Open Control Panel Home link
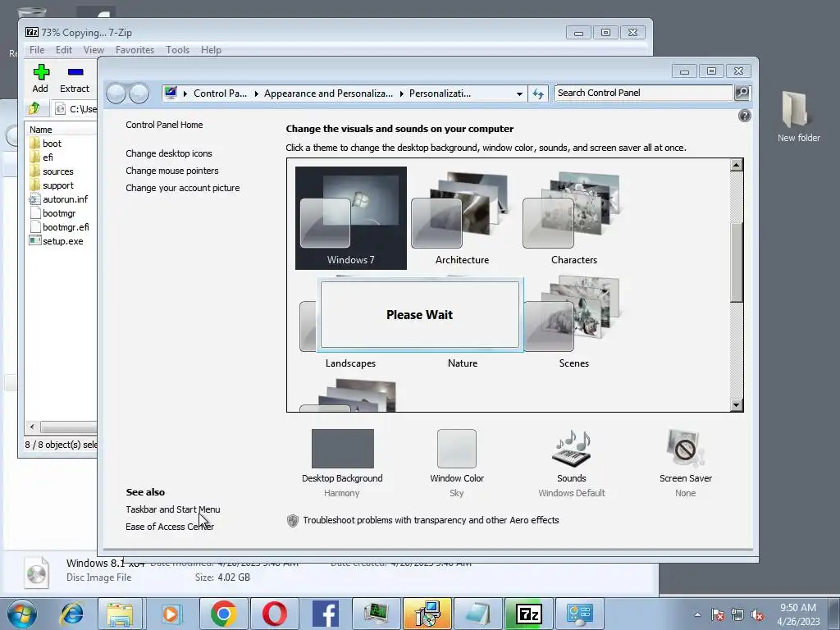Image resolution: width=840 pixels, height=630 pixels. point(164,125)
